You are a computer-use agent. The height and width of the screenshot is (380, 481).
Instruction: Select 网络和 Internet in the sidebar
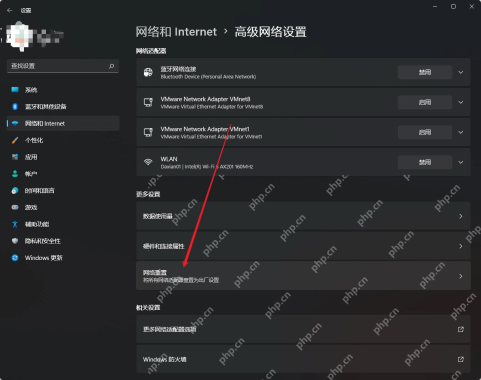pos(63,123)
